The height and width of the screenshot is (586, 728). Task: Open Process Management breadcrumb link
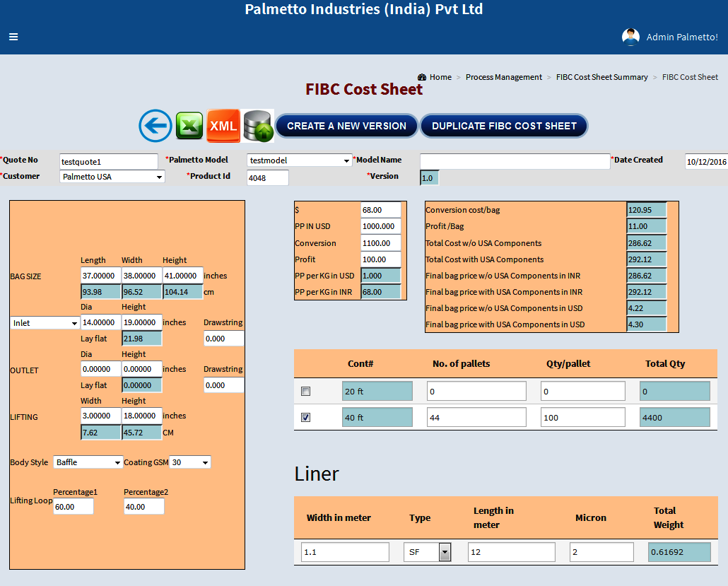pyautogui.click(x=504, y=77)
